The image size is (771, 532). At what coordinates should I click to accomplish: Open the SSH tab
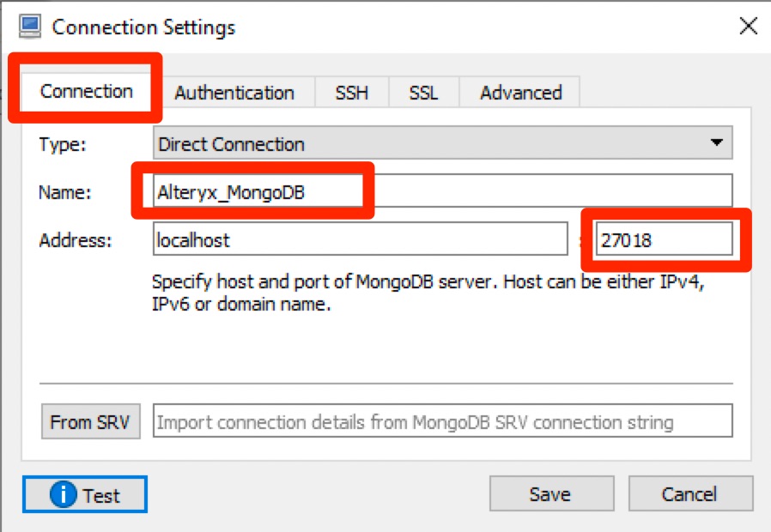click(352, 92)
